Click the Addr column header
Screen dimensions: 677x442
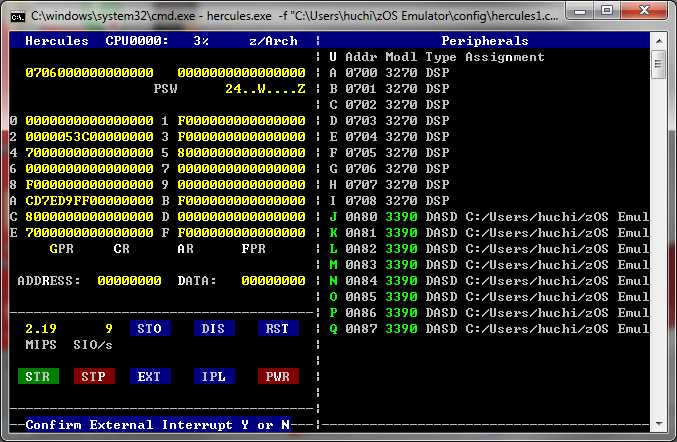click(x=361, y=57)
